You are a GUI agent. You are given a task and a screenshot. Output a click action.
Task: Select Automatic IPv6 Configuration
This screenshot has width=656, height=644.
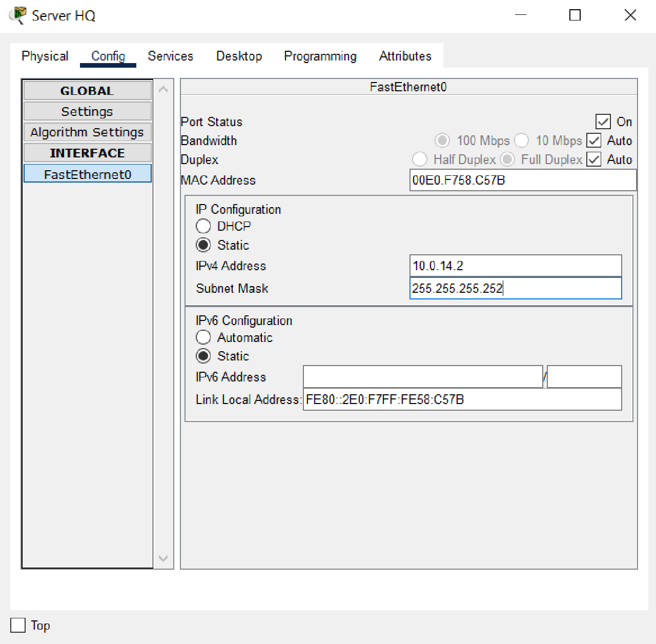pos(203,337)
